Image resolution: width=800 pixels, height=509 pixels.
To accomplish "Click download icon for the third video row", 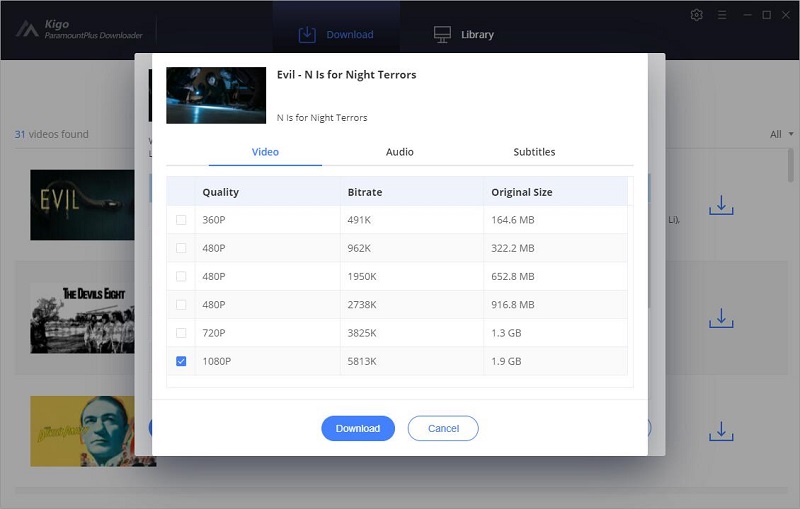I will tap(721, 431).
